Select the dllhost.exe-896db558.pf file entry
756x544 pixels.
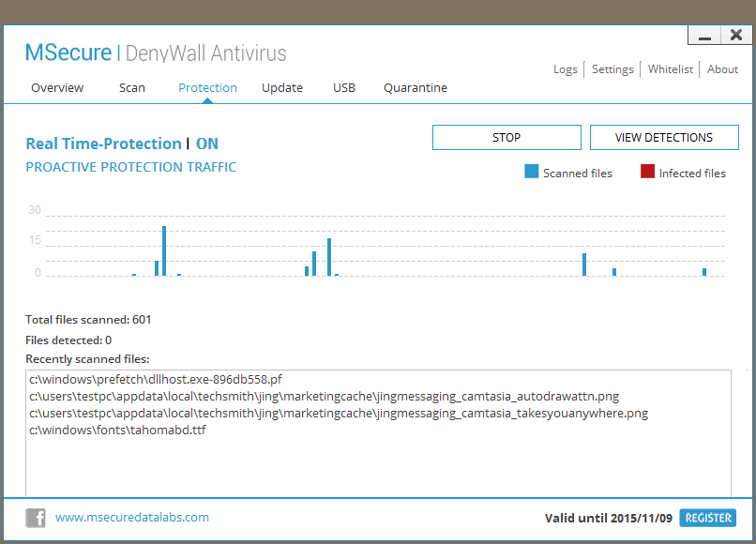(156, 380)
